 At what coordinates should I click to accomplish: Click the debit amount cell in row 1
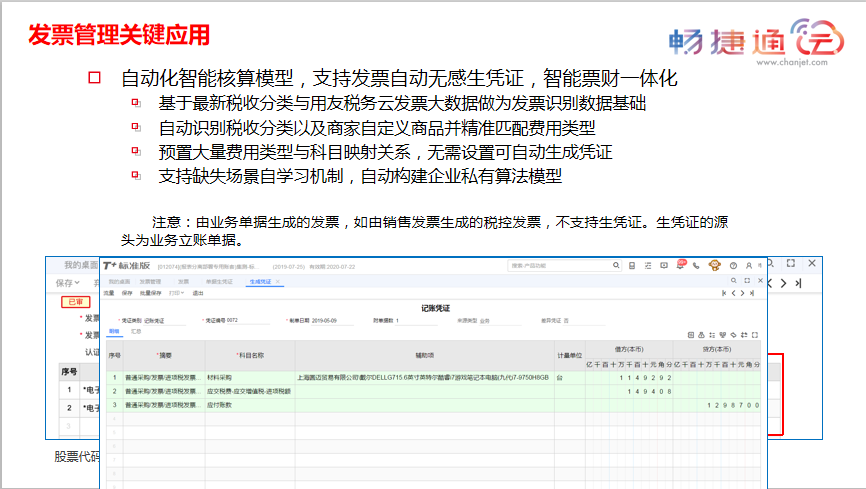(629, 377)
